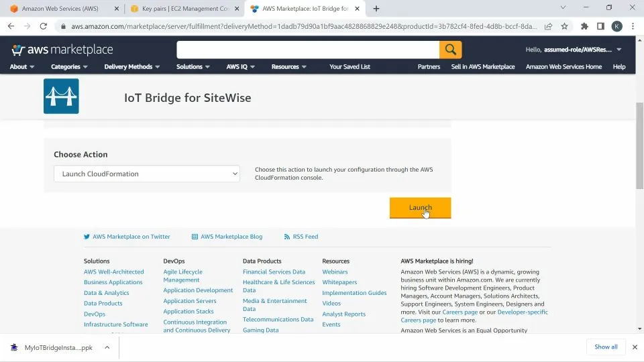Open Business Applications link
Image resolution: width=644 pixels, height=362 pixels.
(x=113, y=282)
